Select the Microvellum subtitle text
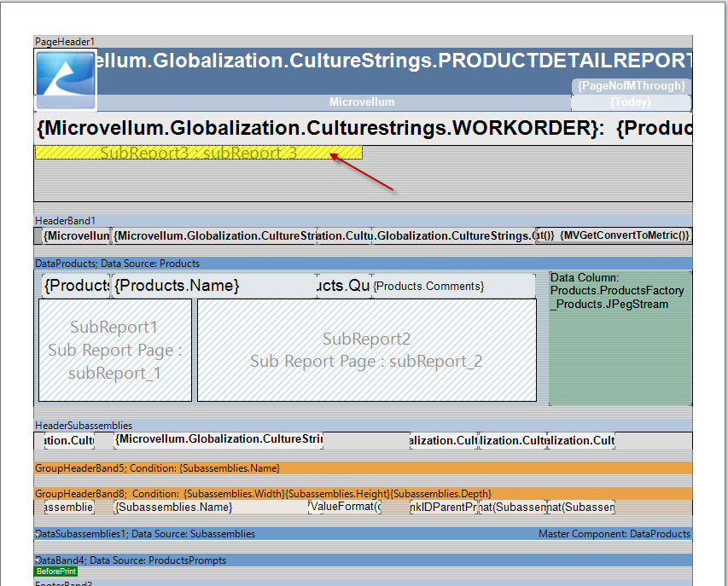Screen dimensions: 728x586 point(362,102)
